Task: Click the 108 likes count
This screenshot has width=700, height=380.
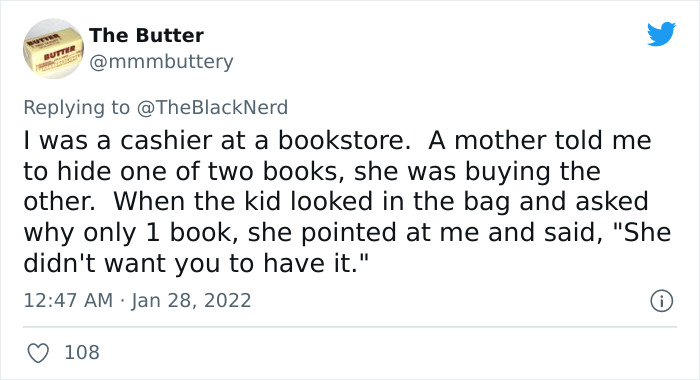Action: click(x=82, y=352)
